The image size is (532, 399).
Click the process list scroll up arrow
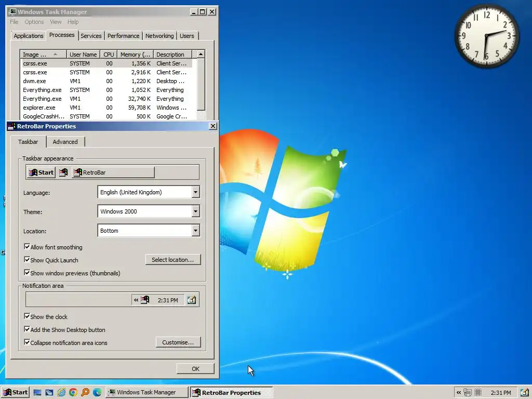[201, 54]
